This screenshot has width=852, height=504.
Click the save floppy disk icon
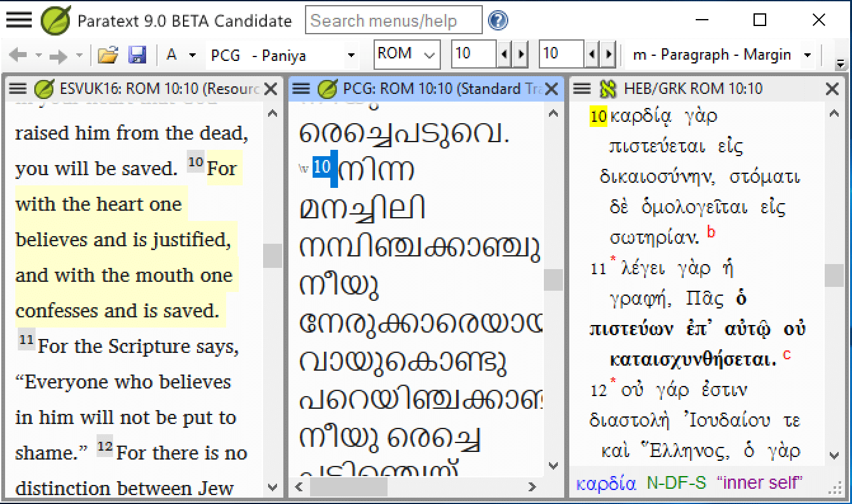click(137, 55)
